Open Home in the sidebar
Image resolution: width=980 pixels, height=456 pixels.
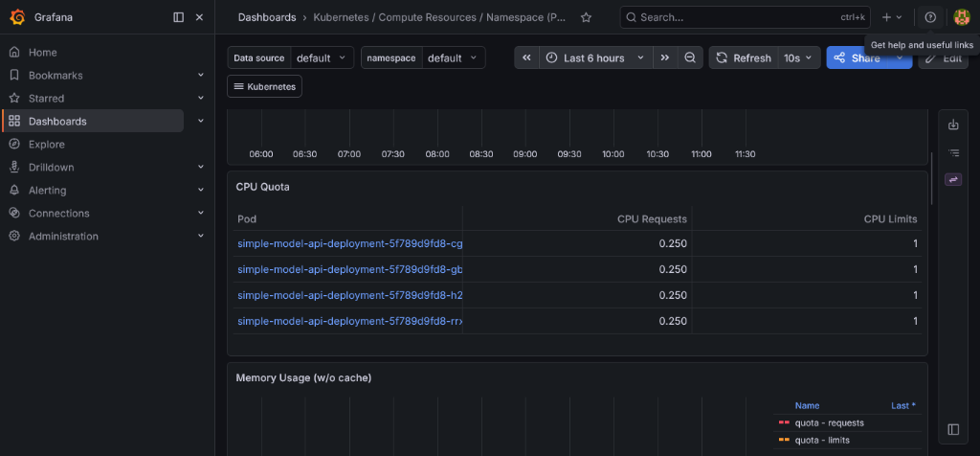click(x=42, y=53)
